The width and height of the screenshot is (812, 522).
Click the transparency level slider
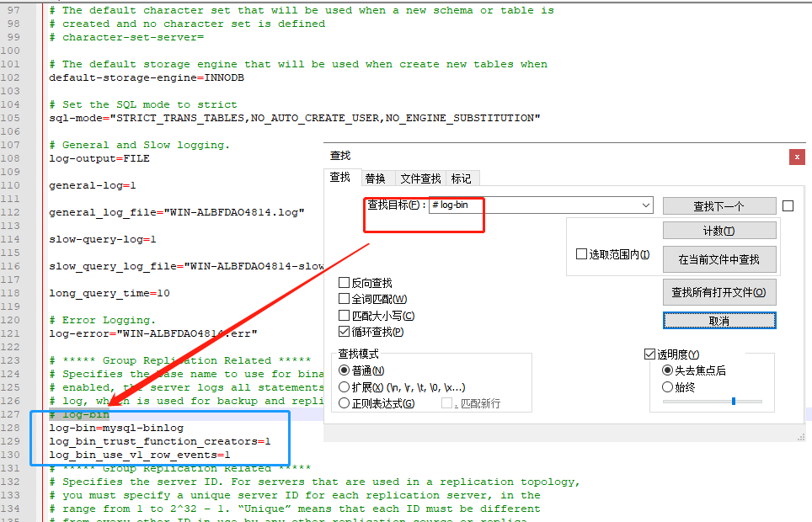735,401
